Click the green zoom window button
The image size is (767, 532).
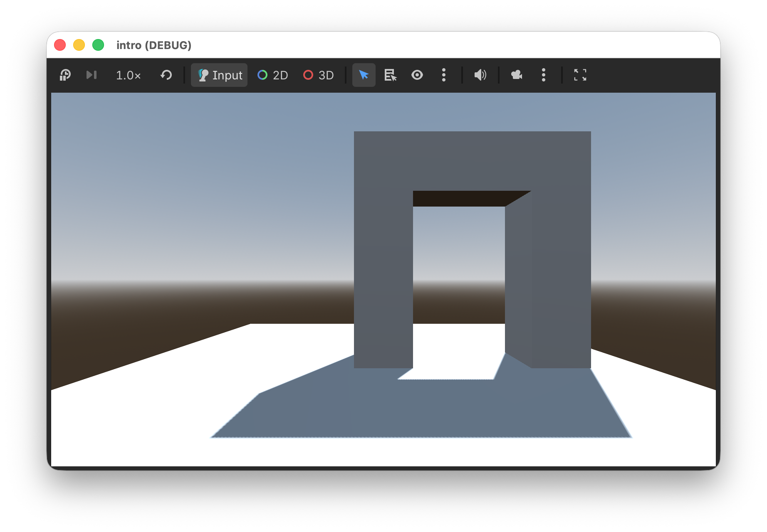point(98,45)
